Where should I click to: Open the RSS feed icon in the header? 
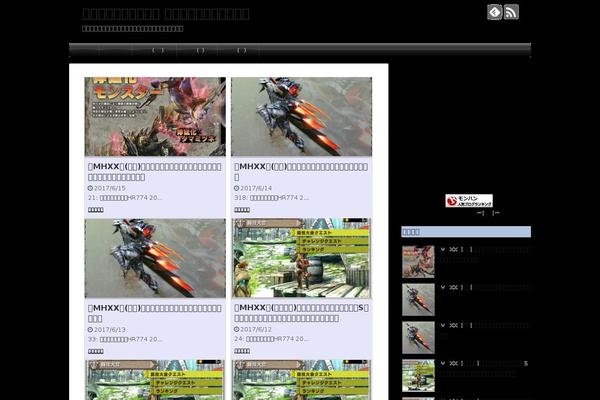coord(511,12)
